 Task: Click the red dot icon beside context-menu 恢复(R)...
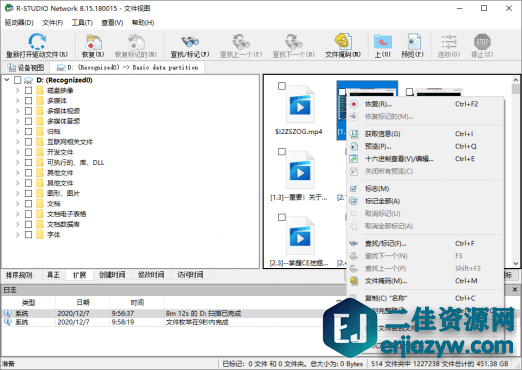click(x=354, y=104)
